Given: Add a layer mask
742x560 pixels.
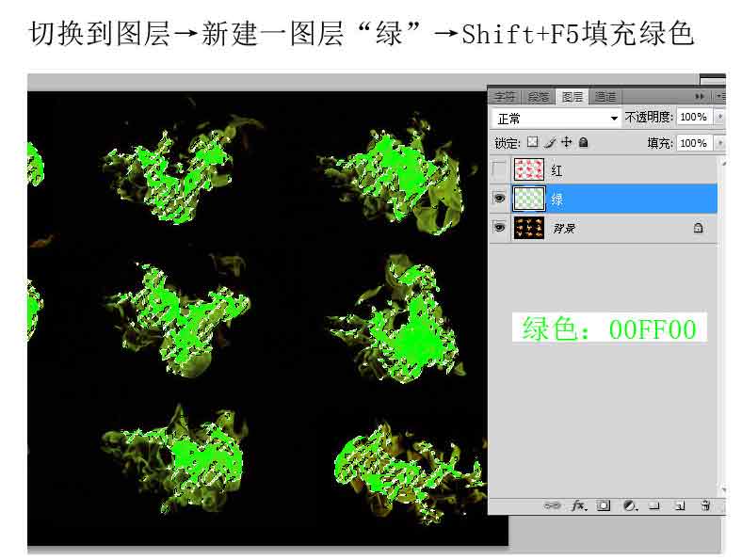Looking at the screenshot, I should point(604,505).
